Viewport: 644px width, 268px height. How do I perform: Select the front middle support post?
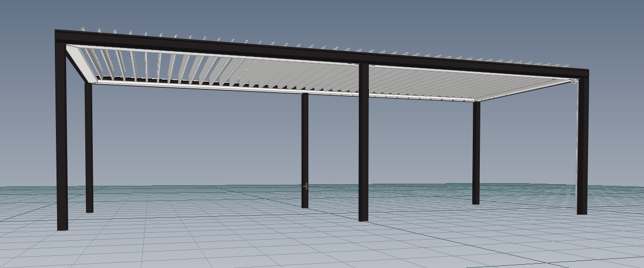click(364, 144)
